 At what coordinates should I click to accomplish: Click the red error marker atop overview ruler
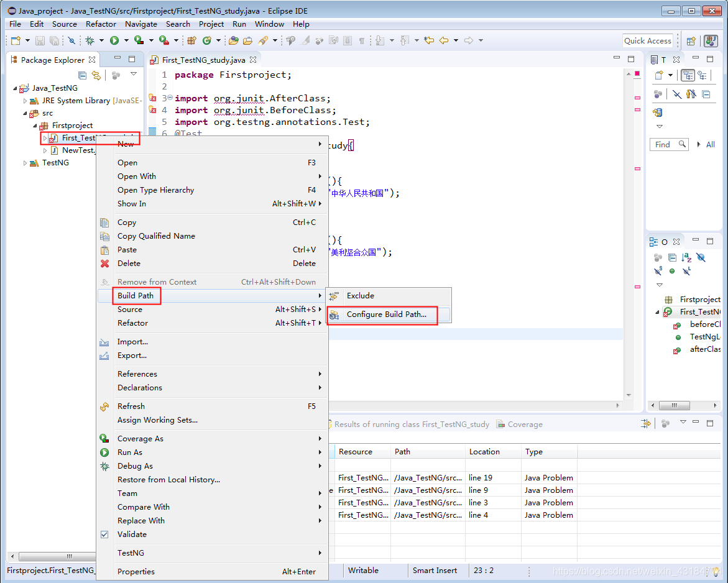[637, 73]
